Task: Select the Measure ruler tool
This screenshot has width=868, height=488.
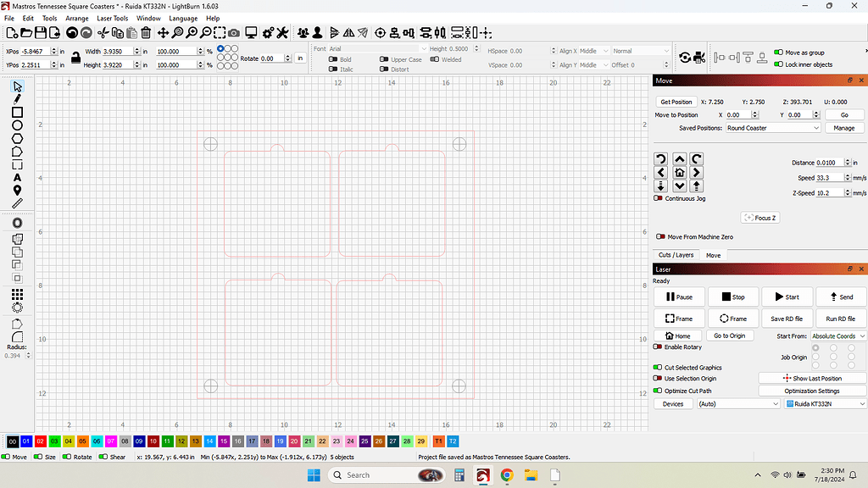Action: (16, 202)
